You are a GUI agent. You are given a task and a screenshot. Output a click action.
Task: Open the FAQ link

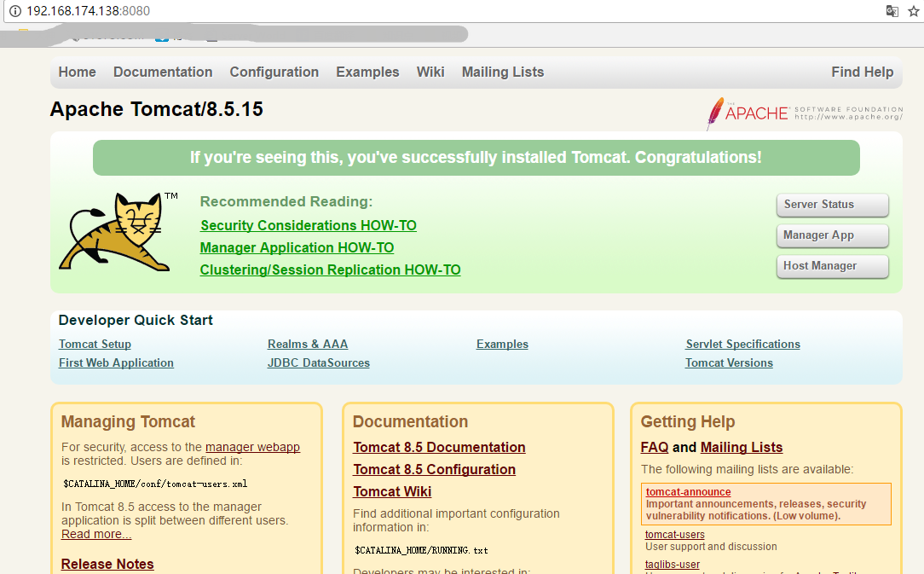(654, 447)
